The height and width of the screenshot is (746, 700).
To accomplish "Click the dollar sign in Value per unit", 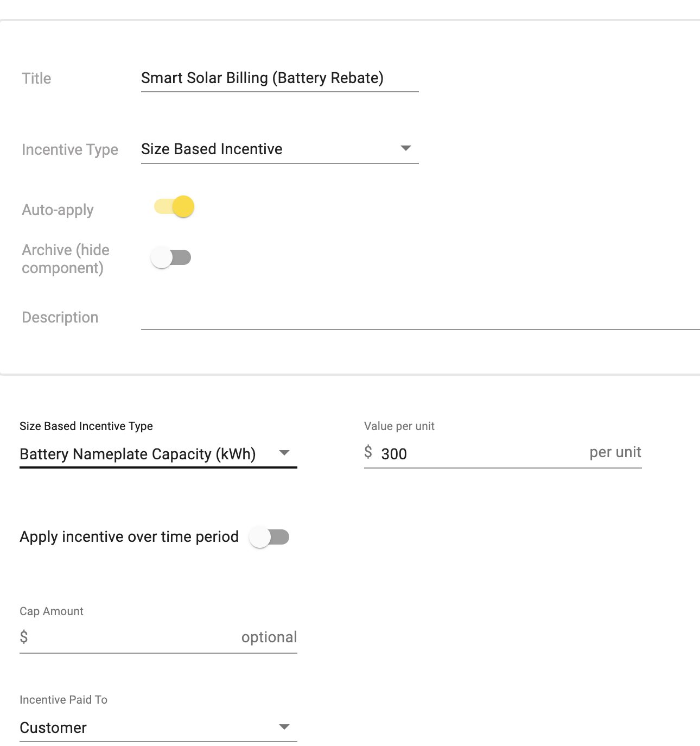I will 368,452.
